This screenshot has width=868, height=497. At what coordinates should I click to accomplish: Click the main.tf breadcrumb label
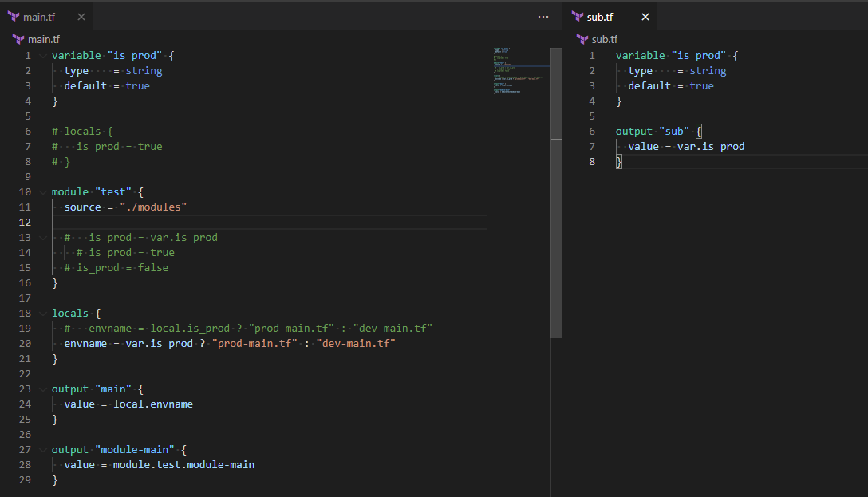pos(44,39)
